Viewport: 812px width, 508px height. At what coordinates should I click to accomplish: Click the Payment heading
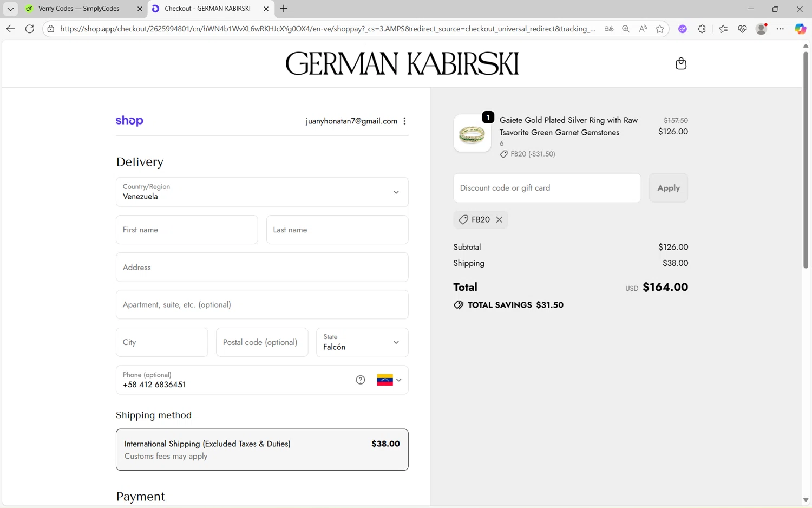coord(141,497)
